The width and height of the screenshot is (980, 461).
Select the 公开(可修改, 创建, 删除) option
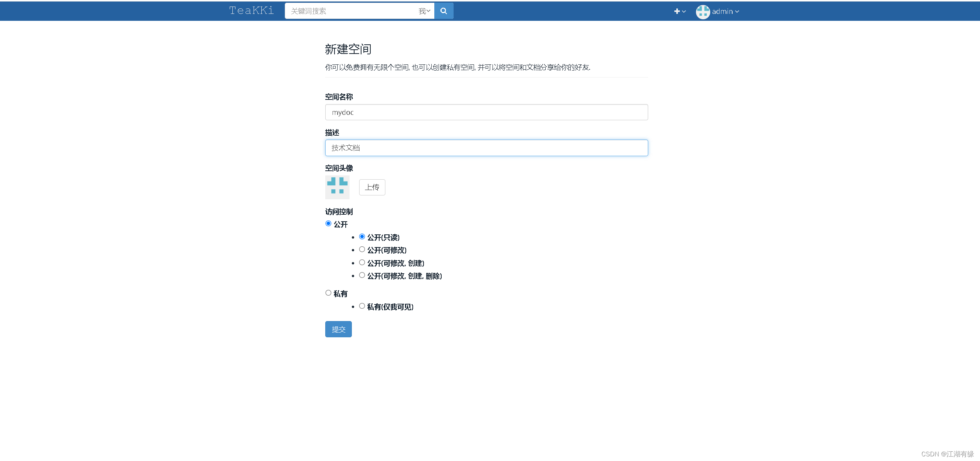(362, 275)
